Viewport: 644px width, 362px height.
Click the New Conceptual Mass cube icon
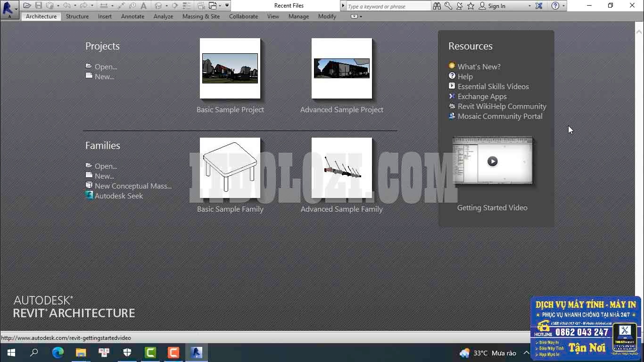(89, 185)
